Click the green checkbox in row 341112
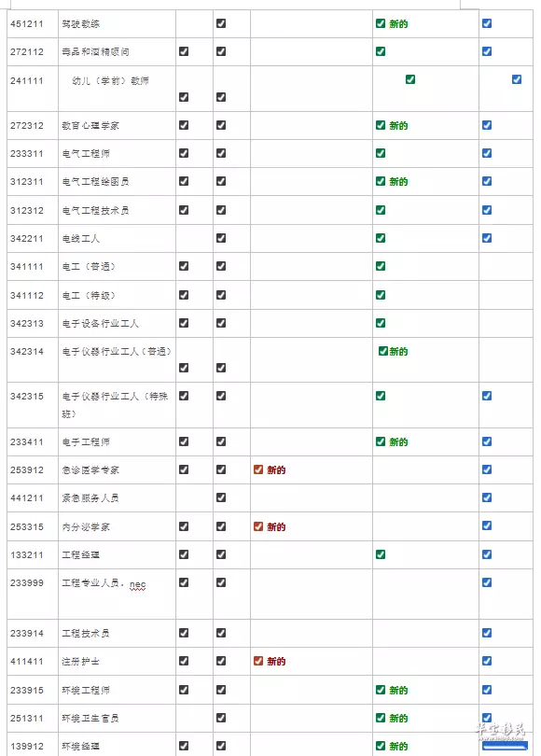541x756 pixels. [x=380, y=295]
